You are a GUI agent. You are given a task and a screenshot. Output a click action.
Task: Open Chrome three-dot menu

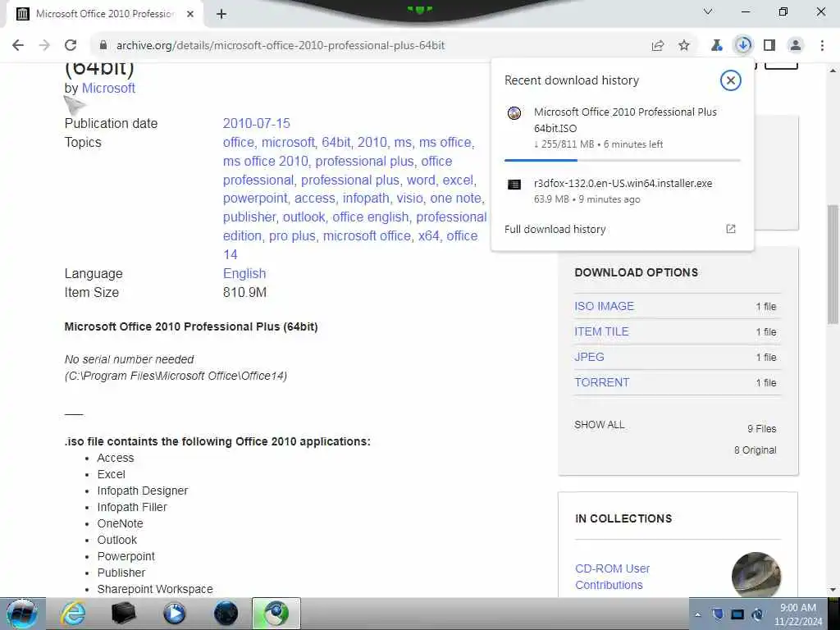pos(822,46)
